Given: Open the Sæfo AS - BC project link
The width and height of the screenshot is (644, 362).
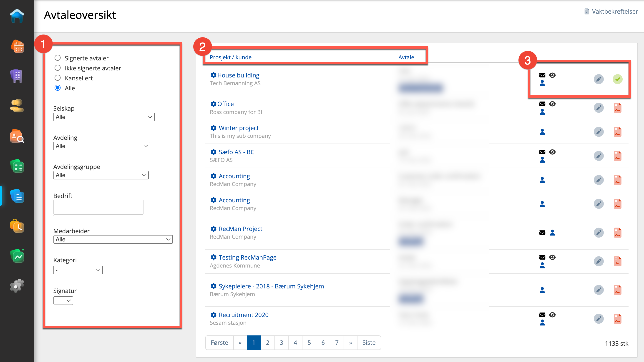Looking at the screenshot, I should (x=236, y=152).
